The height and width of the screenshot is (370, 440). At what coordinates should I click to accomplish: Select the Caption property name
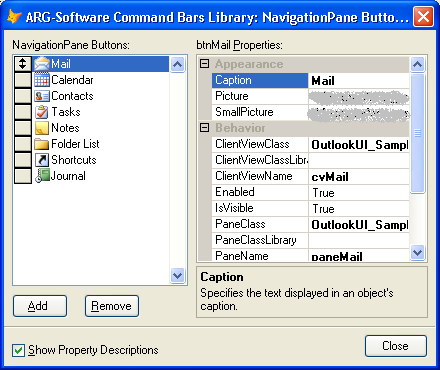260,80
